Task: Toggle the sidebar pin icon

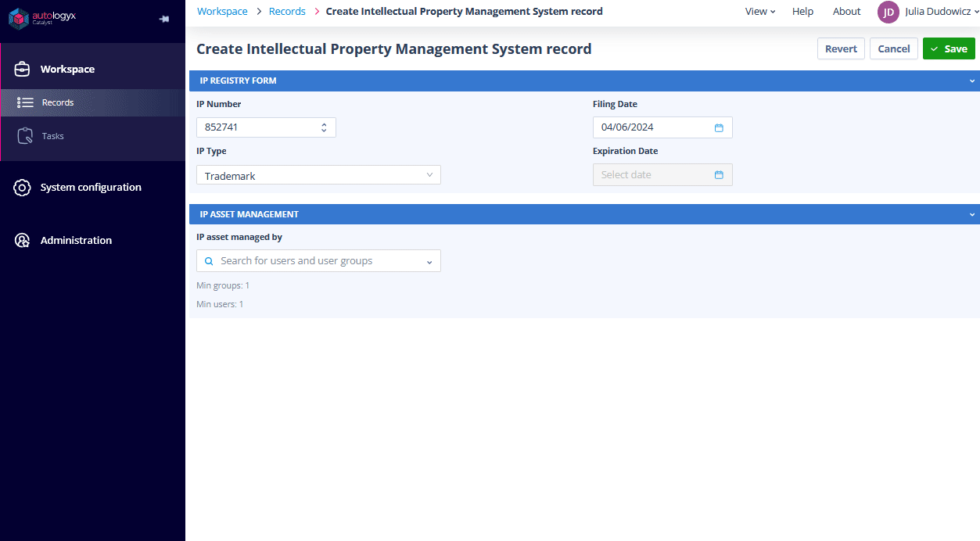Action: pos(163,19)
